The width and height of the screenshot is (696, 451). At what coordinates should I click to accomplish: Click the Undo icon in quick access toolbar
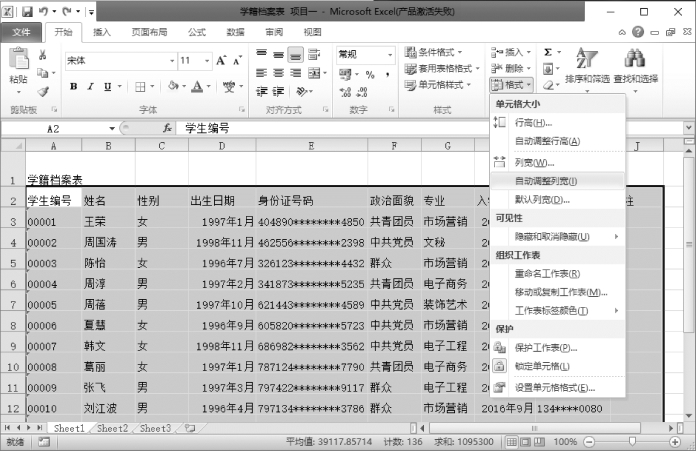click(47, 12)
